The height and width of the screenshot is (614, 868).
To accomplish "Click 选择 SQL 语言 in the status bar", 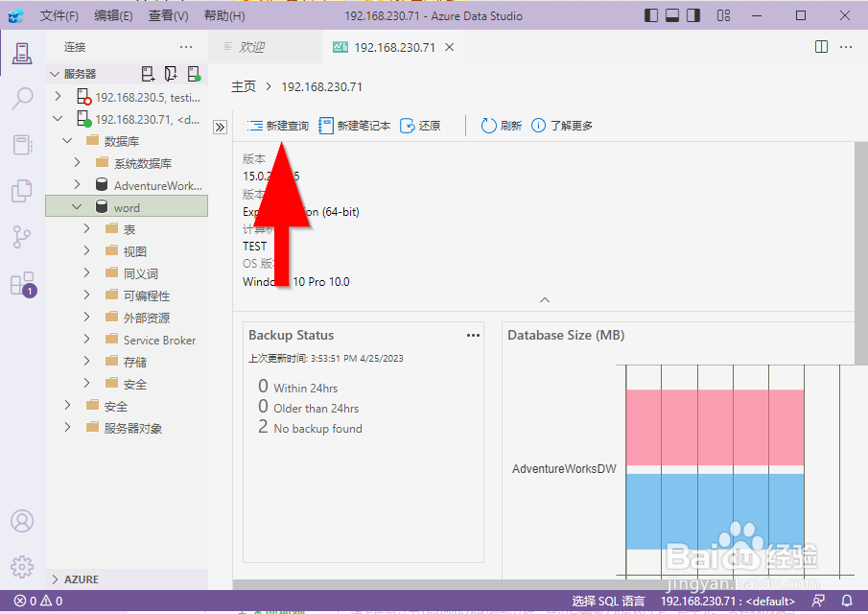I will click(607, 601).
